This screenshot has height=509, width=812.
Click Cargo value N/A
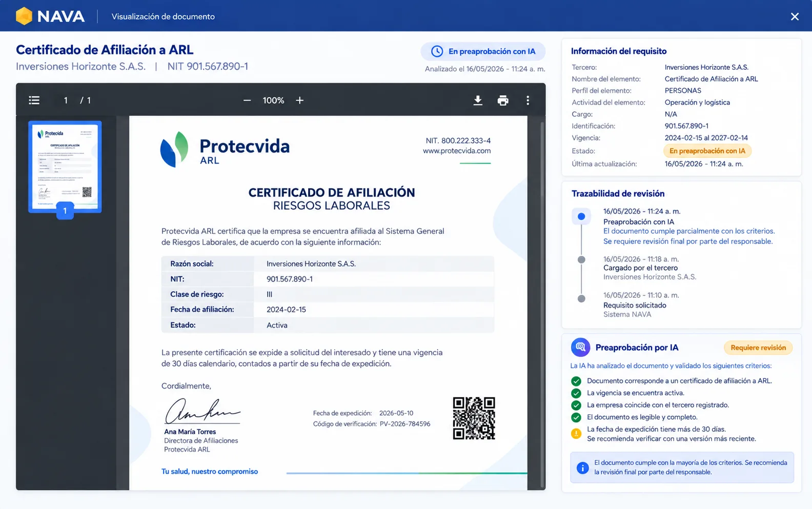pos(671,114)
